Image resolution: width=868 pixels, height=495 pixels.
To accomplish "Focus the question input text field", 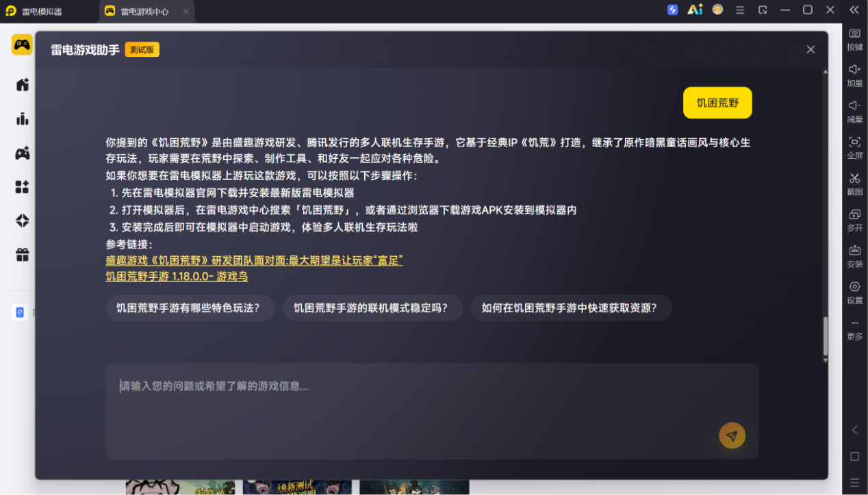I will (x=432, y=411).
